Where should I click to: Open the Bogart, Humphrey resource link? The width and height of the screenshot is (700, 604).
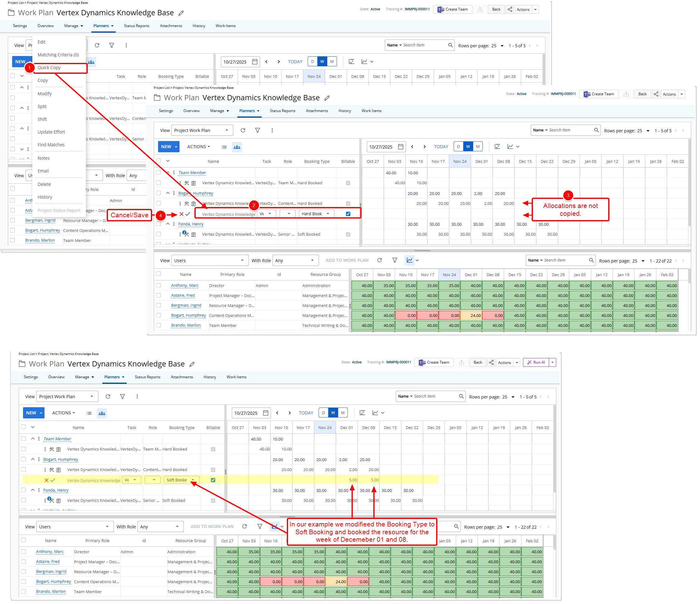(60, 459)
